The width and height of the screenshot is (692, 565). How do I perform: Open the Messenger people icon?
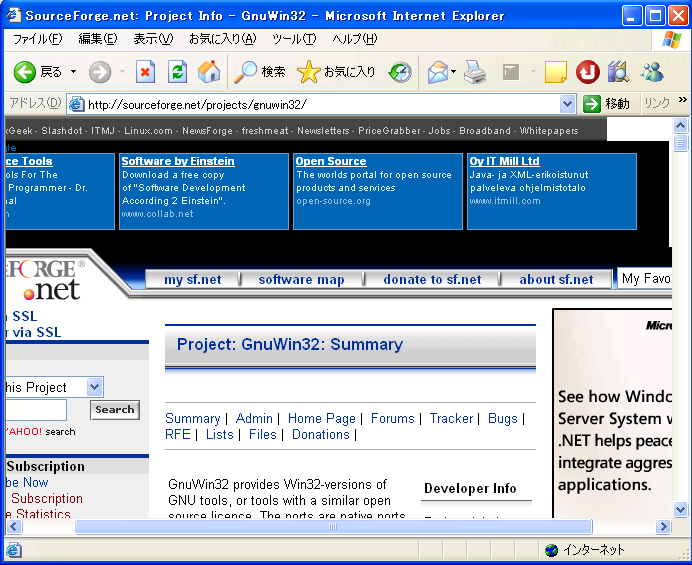coord(652,72)
